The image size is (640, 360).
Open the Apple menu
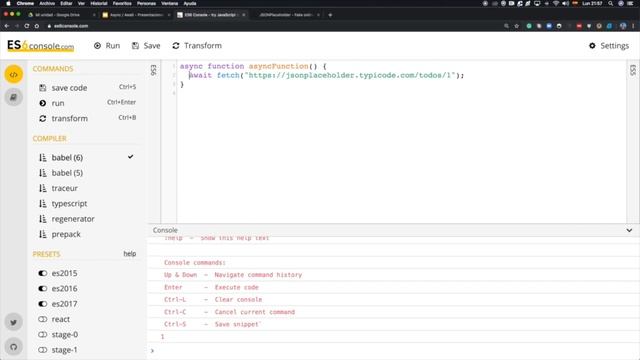(8, 3)
